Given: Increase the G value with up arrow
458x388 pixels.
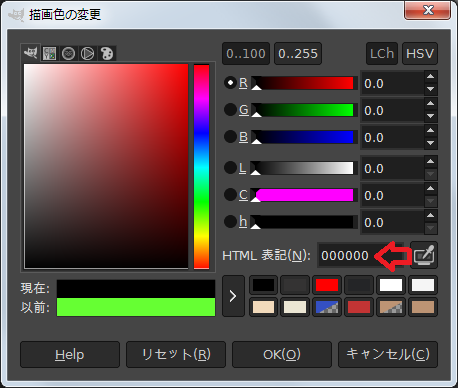Looking at the screenshot, I should (430, 104).
